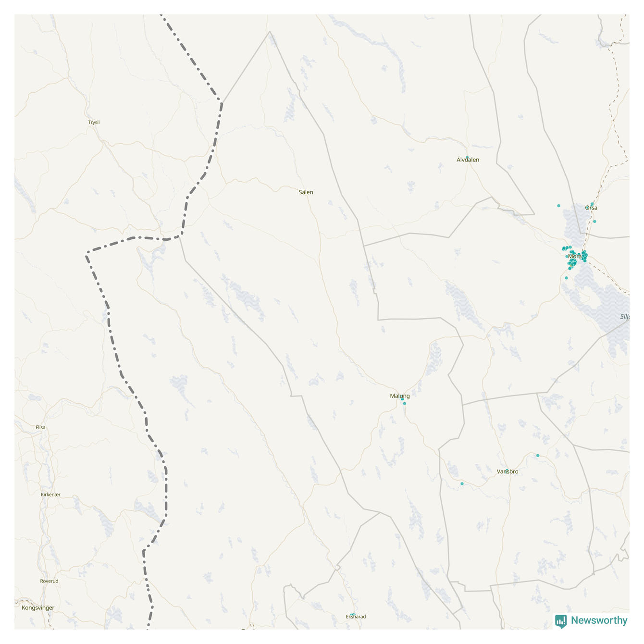
Task: Click the Newsworthy logo icon
Action: (561, 621)
